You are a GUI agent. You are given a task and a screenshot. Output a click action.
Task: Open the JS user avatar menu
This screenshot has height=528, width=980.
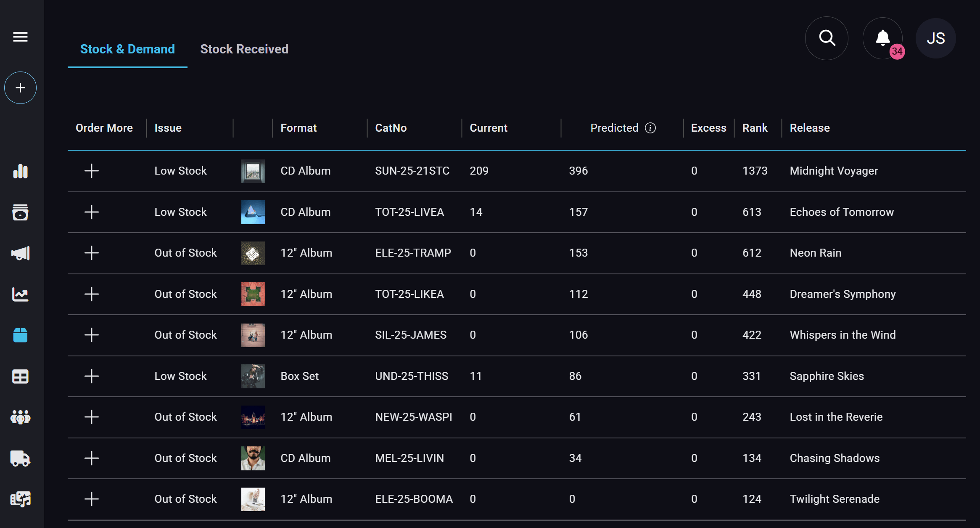(936, 38)
